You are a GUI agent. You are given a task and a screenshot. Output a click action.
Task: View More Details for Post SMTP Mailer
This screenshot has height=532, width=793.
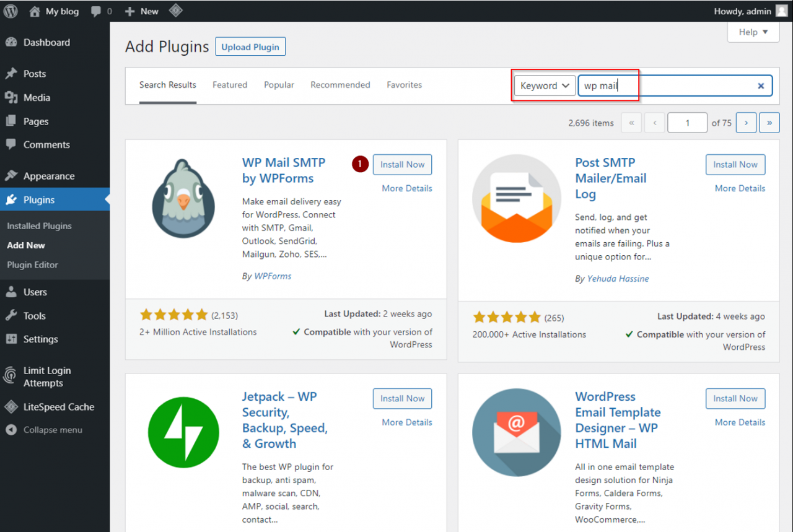(x=740, y=188)
